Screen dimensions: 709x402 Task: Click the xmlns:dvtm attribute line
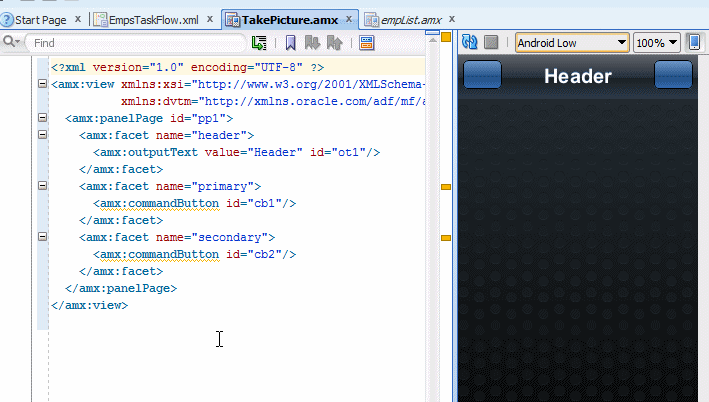click(x=273, y=101)
